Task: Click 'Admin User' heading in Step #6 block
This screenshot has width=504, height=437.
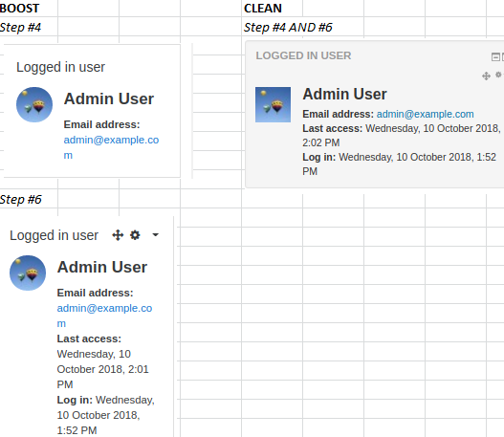Action: [x=102, y=267]
